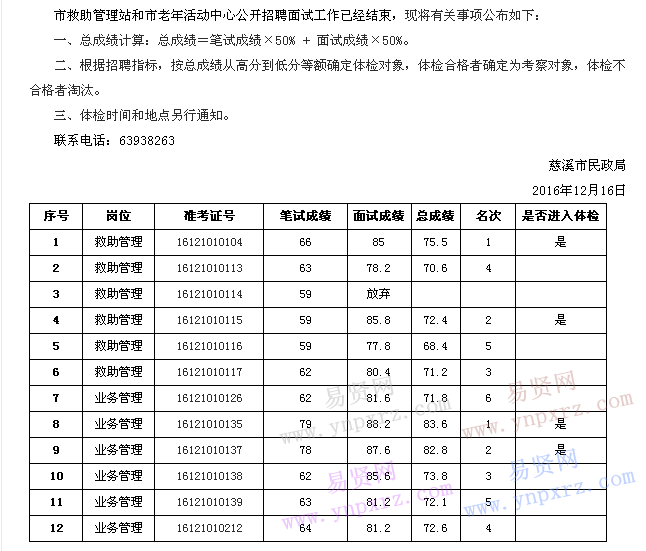Click the 是否进入体检 column header
Viewport: 646px width, 551px height.
[560, 216]
